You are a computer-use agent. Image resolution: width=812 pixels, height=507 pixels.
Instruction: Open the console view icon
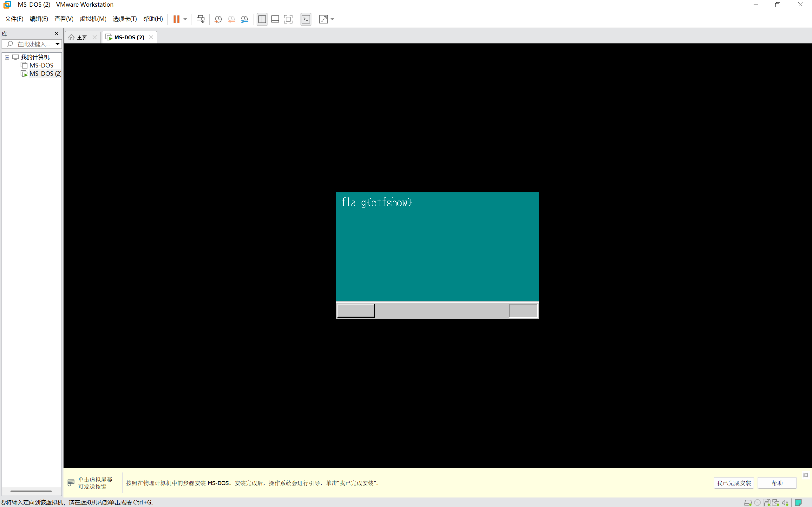tap(306, 19)
